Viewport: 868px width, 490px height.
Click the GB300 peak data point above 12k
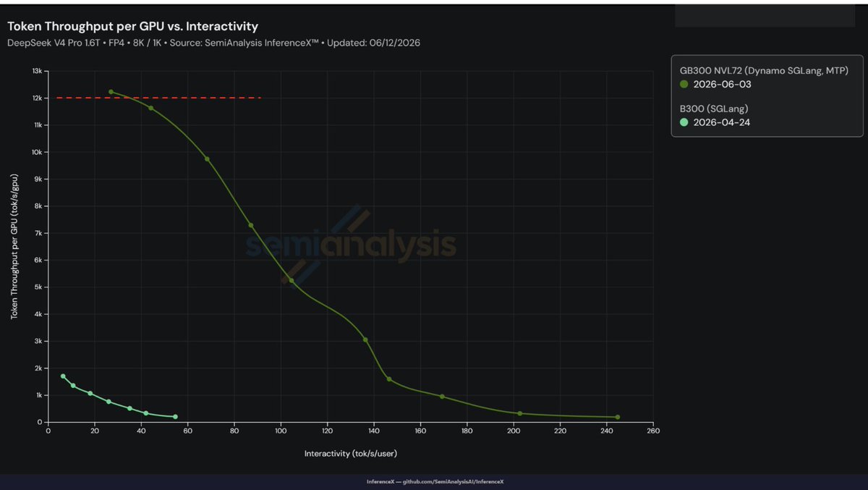click(111, 92)
